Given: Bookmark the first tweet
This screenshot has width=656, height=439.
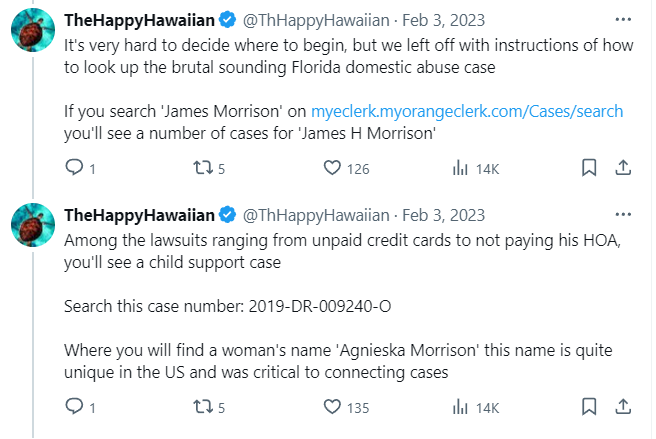Looking at the screenshot, I should pos(589,168).
